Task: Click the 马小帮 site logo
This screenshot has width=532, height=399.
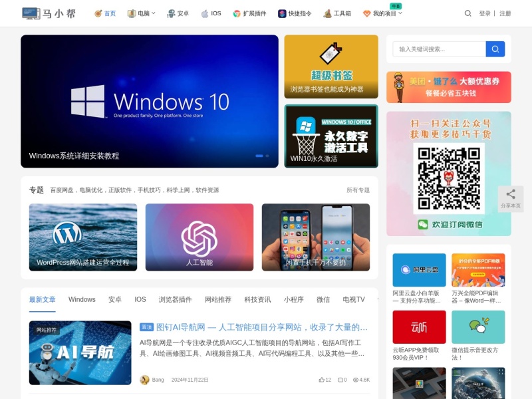Action: point(49,13)
